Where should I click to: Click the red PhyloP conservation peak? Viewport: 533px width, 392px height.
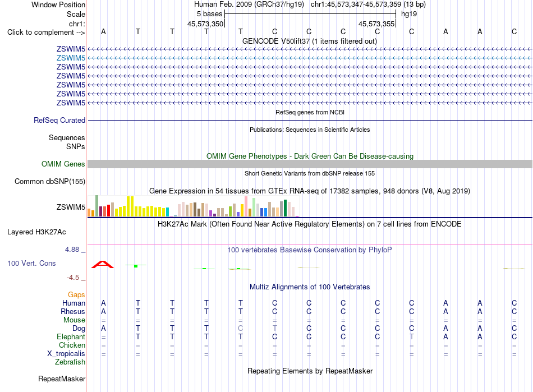(103, 265)
